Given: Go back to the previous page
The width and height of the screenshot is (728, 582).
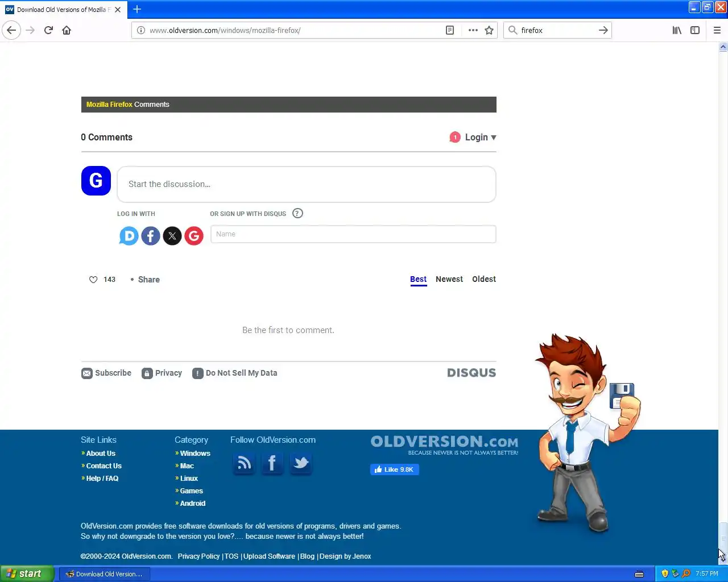Looking at the screenshot, I should 11,30.
